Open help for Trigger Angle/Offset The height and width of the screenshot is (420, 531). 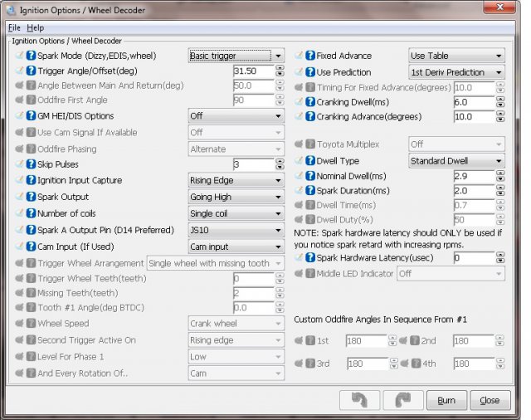[31, 71]
